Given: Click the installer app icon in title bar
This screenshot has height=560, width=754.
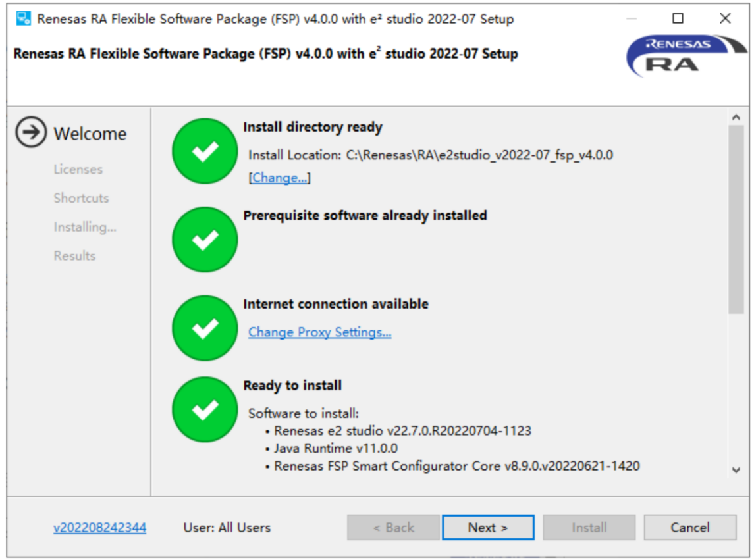Looking at the screenshot, I should coord(23,18).
